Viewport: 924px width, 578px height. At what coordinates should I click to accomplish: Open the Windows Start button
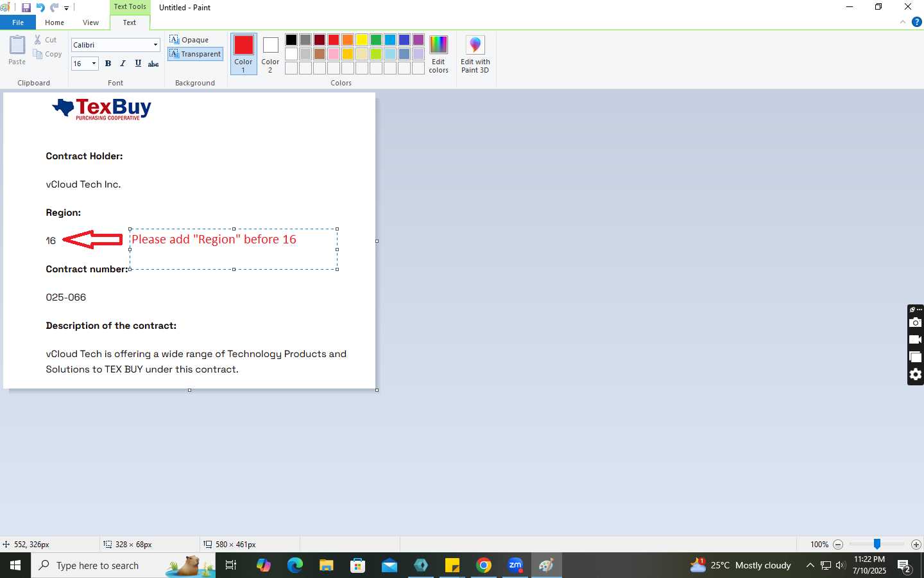pos(15,565)
